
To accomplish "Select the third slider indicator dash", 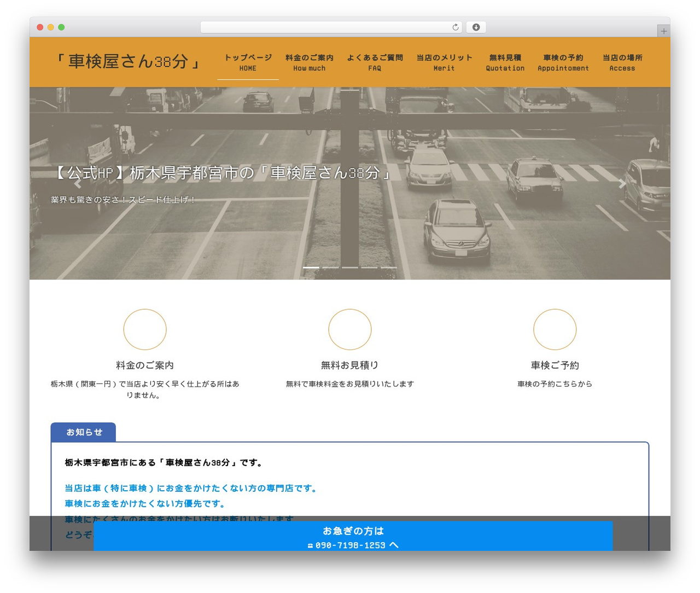I will 350,268.
